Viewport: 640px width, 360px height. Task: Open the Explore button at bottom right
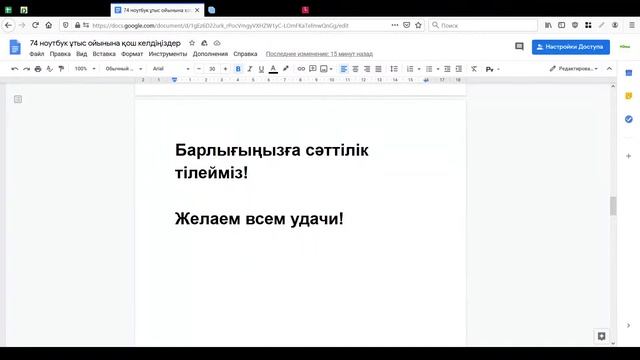tap(601, 336)
